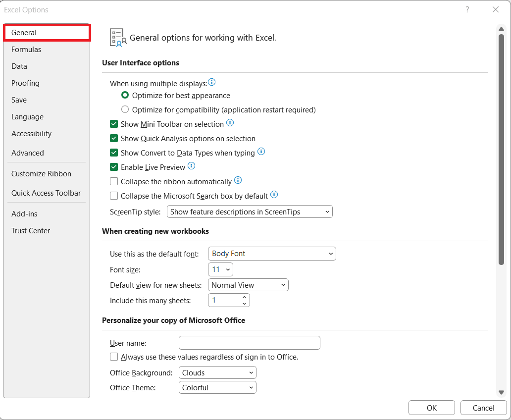Viewport: 511px width, 420px height.
Task: Click the vertical scrollbar thumb
Action: click(501, 150)
